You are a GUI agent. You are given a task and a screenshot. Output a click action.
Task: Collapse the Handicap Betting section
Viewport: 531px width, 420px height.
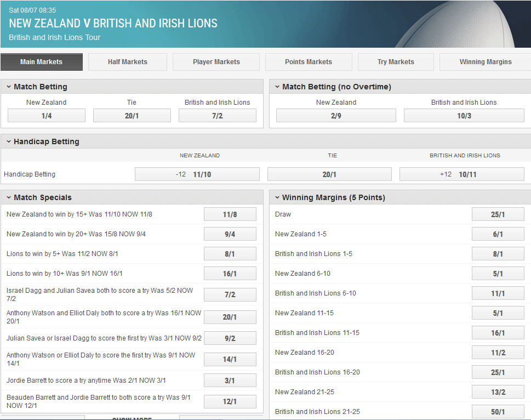pyautogui.click(x=9, y=141)
